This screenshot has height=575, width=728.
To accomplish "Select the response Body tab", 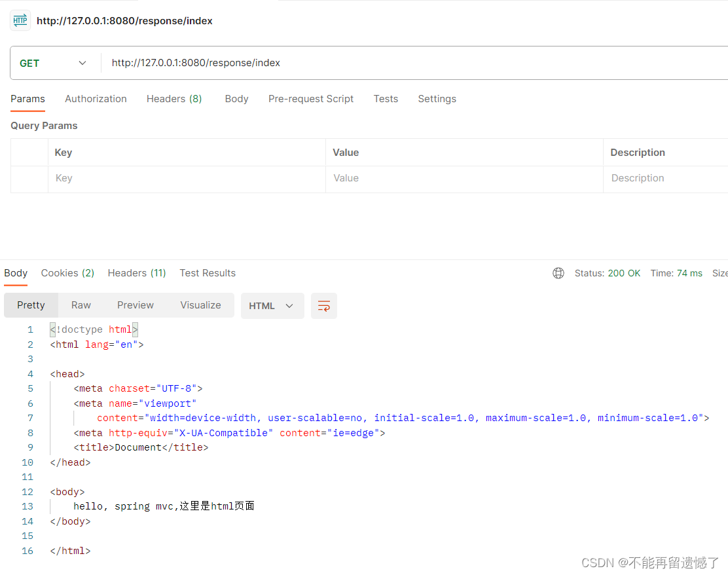I will tap(16, 273).
